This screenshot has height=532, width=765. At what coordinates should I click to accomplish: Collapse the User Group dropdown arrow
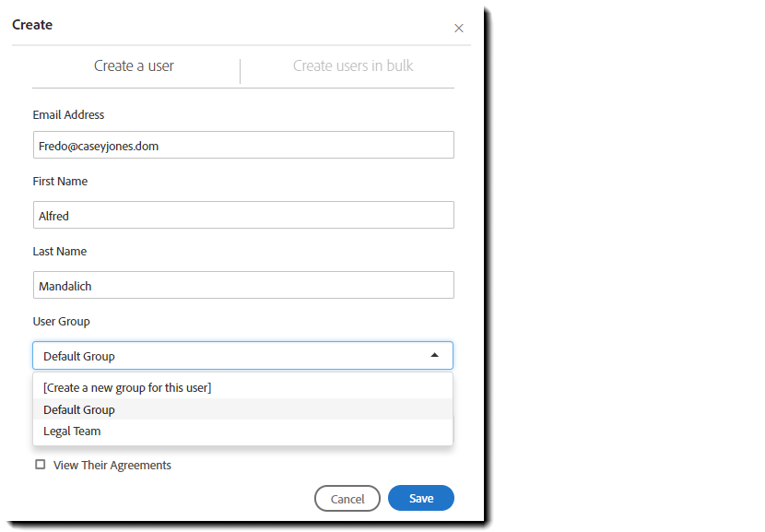click(x=434, y=355)
